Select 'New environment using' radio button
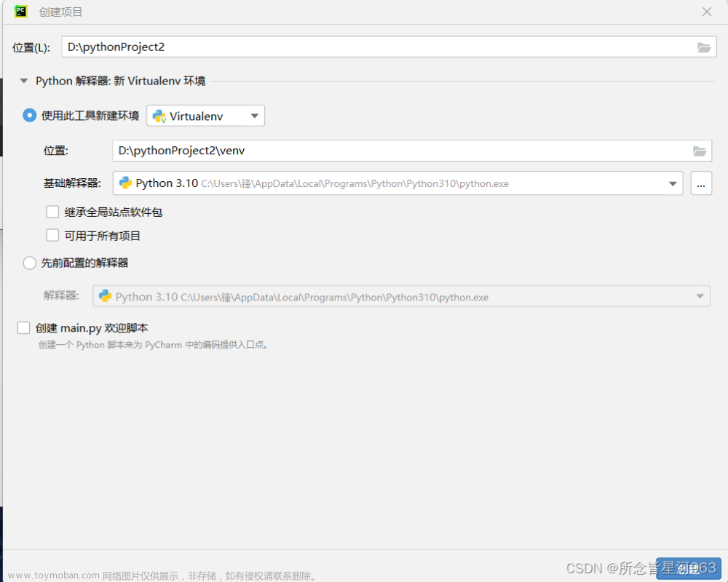Image resolution: width=728 pixels, height=582 pixels. (x=30, y=115)
